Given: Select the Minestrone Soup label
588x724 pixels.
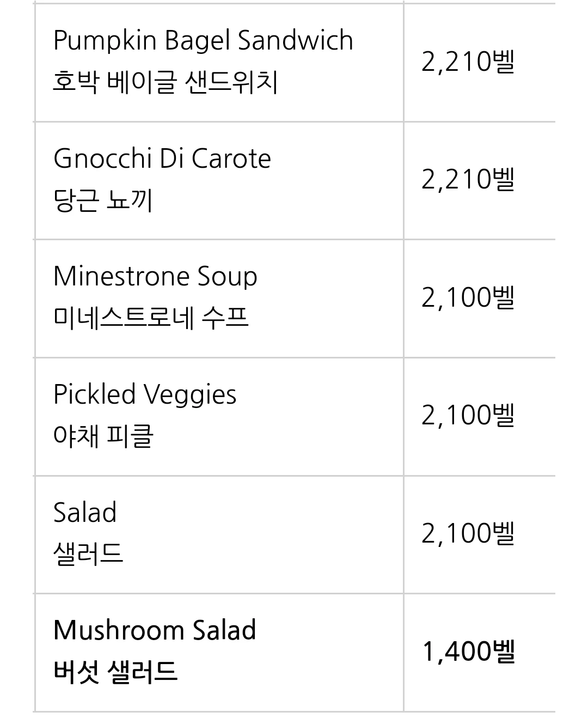Looking at the screenshot, I should tap(155, 277).
